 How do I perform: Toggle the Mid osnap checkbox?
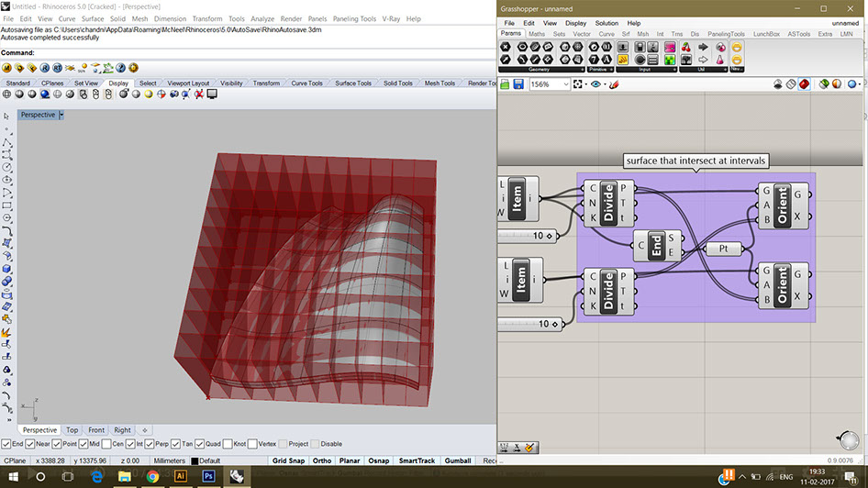click(83, 444)
